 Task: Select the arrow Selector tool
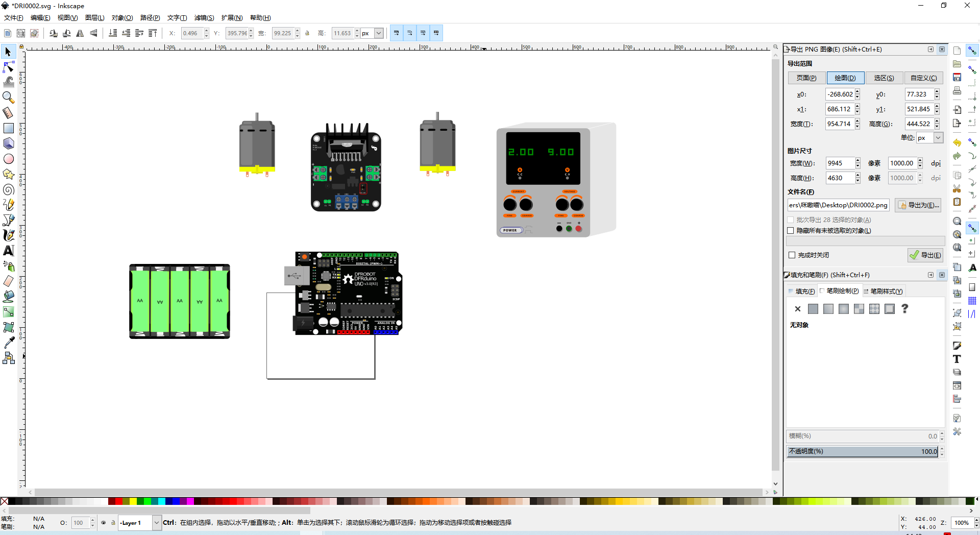coord(8,52)
